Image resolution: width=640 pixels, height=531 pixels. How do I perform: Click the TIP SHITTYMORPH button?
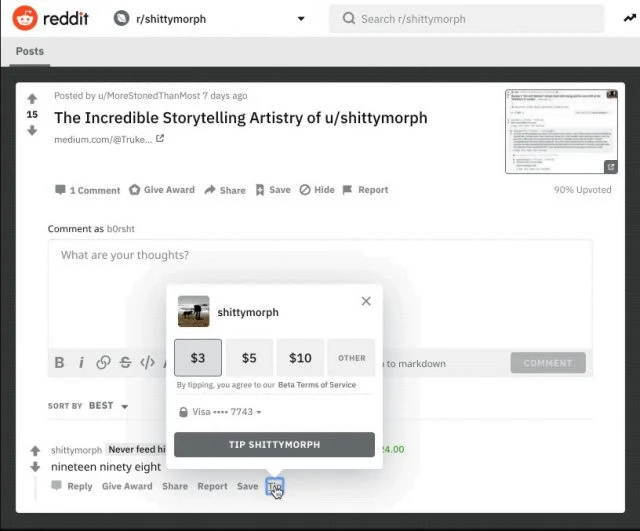coord(274,445)
